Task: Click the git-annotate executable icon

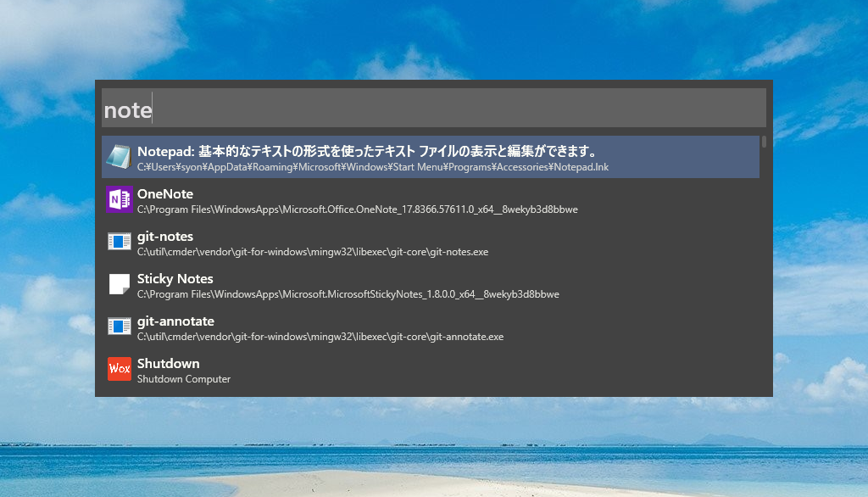Action: click(x=119, y=327)
